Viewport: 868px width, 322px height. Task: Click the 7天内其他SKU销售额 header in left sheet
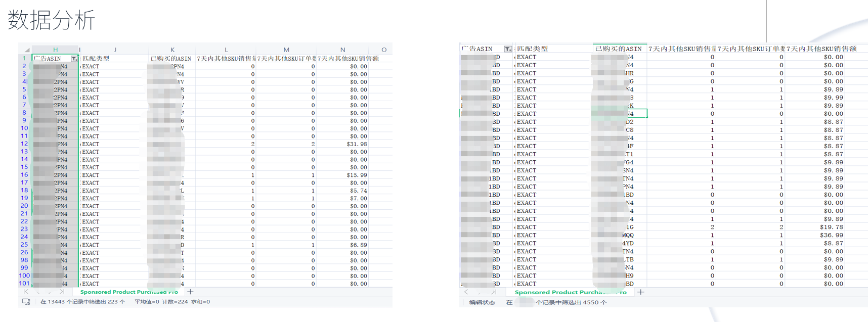tap(348, 59)
